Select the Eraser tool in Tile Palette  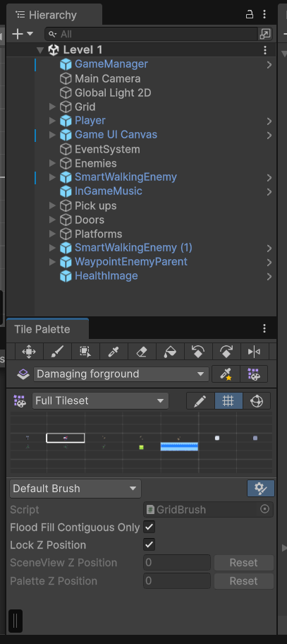142,352
